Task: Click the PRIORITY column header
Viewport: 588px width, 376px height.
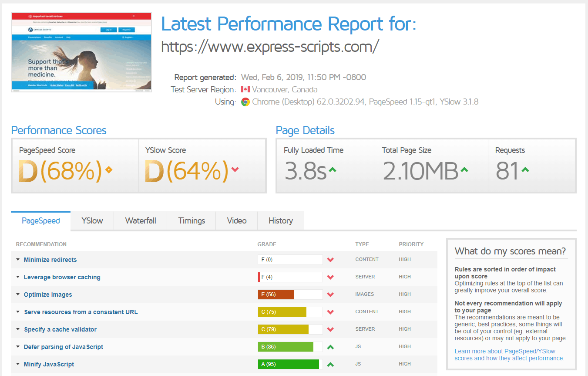Action: click(x=411, y=244)
